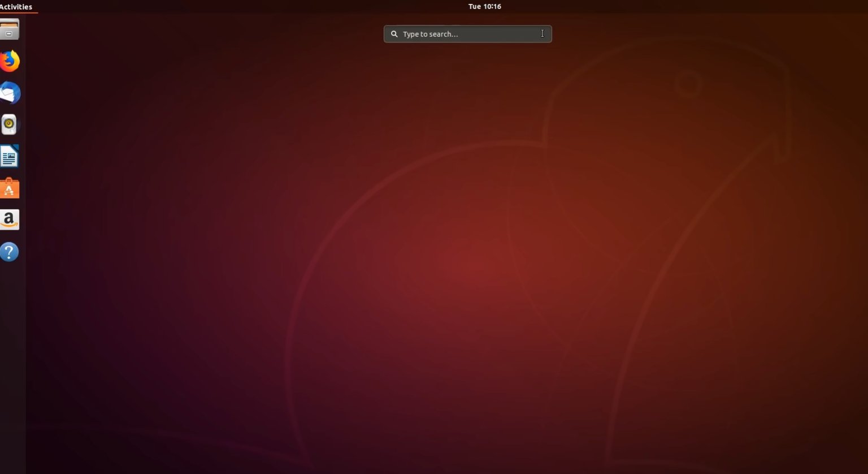Open the Ubuntu Help guide
This screenshot has width=868, height=474.
click(9, 252)
